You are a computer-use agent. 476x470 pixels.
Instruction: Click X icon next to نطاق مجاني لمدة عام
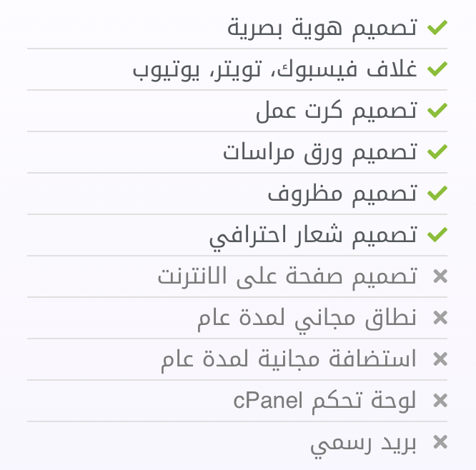(440, 318)
